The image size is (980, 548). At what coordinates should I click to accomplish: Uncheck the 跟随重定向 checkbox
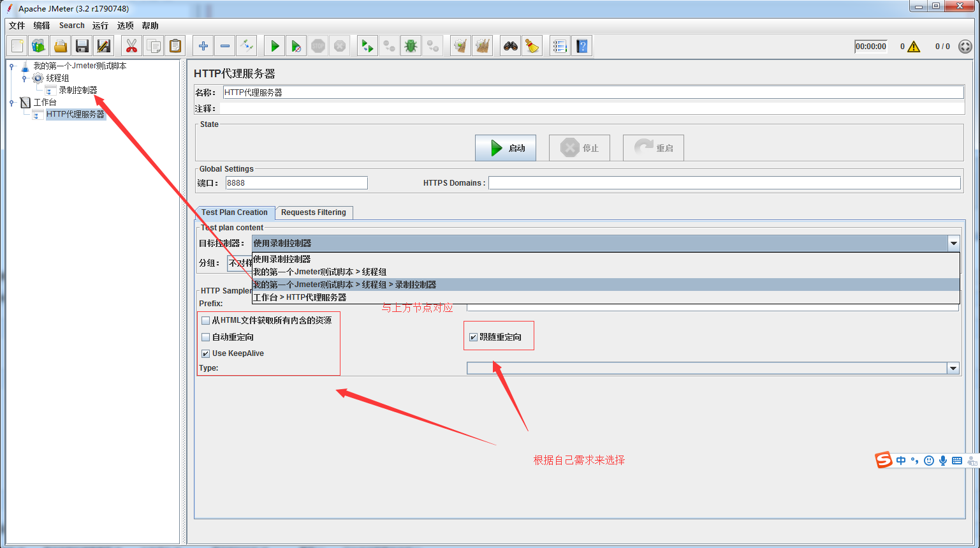coord(473,337)
